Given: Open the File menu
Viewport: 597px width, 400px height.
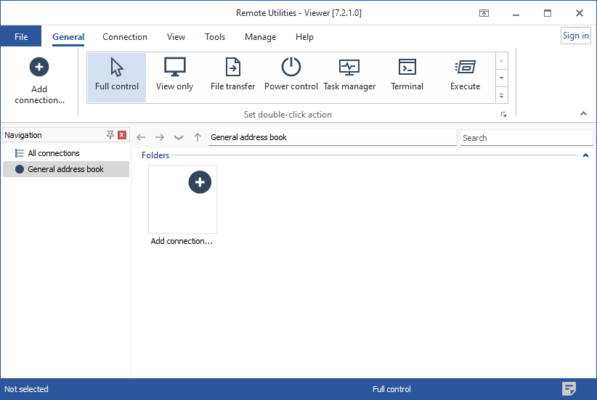Looking at the screenshot, I should [x=21, y=37].
